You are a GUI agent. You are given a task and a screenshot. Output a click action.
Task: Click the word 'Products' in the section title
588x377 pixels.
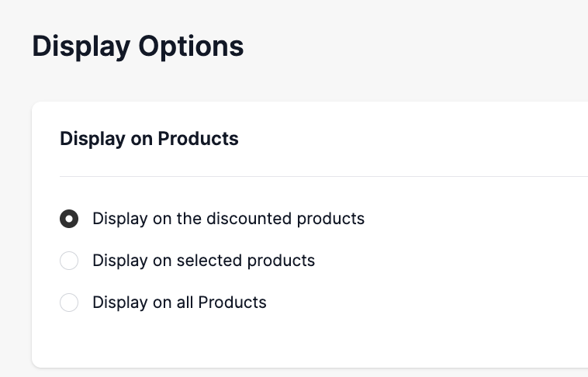198,139
